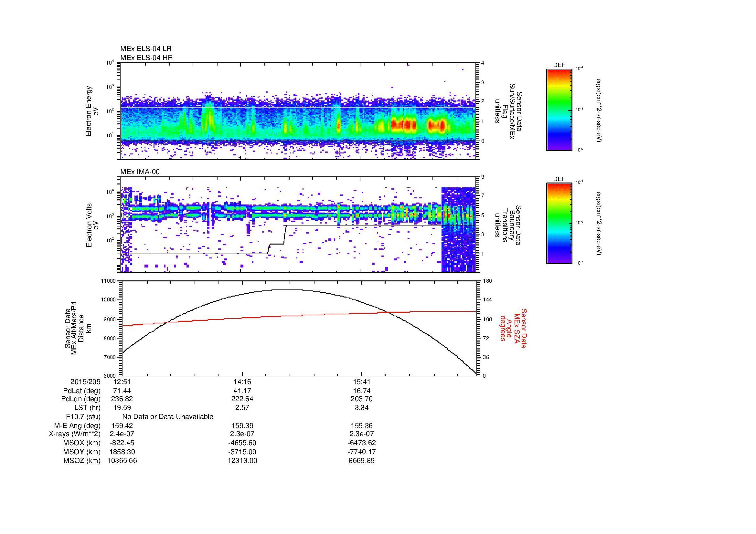Image resolution: width=756 pixels, height=534 pixels.
Task: Click MSOX value '-822.45'
Action: point(122,443)
